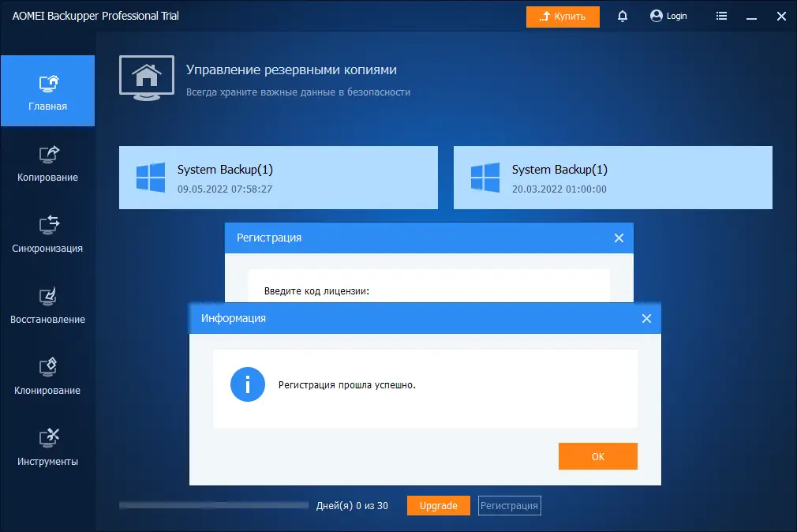This screenshot has width=797, height=532.
Task: Close the AOMEI Backupper window
Action: click(781, 17)
